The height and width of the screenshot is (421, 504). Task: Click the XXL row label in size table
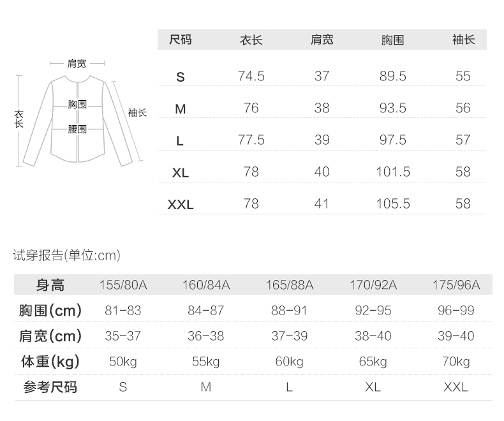pos(181,205)
